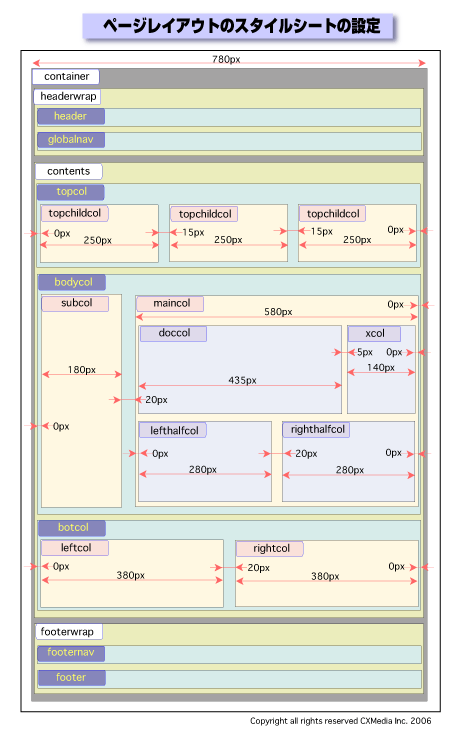Image resolution: width=462 pixels, height=737 pixels.
Task: Select the topcol label
Action: (71, 192)
